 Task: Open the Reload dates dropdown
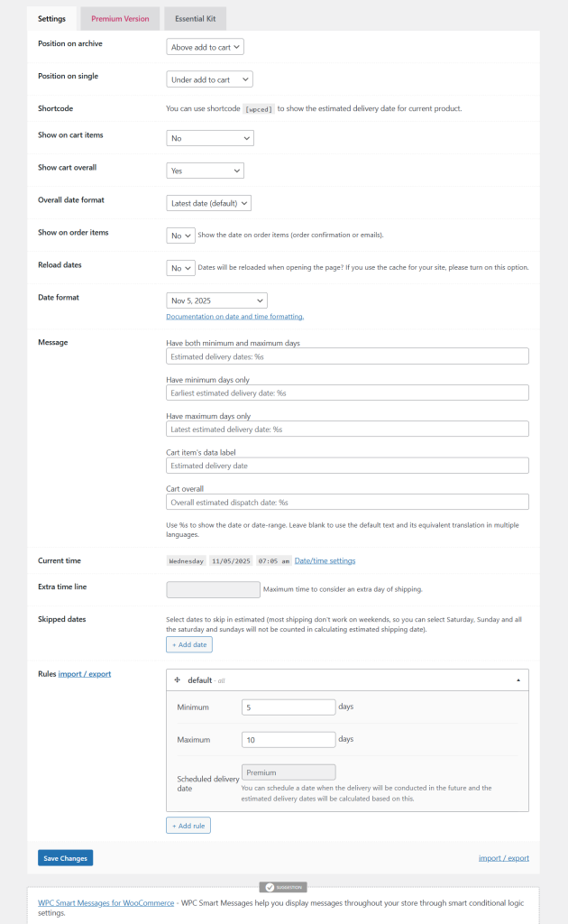pos(179,265)
